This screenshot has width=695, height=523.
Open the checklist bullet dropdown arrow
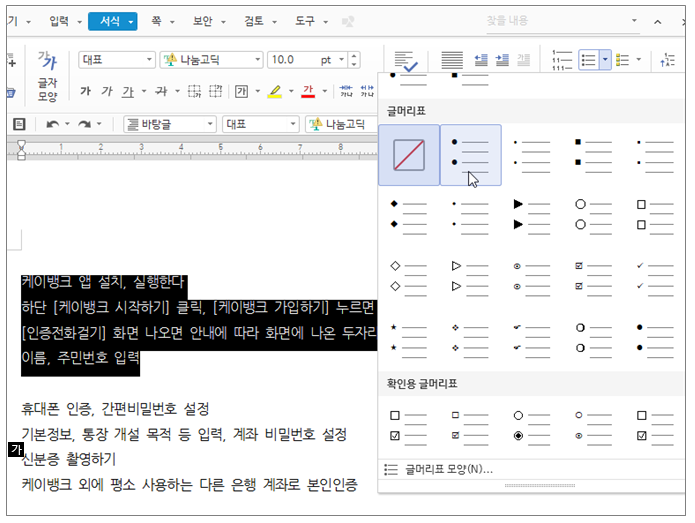pos(639,60)
